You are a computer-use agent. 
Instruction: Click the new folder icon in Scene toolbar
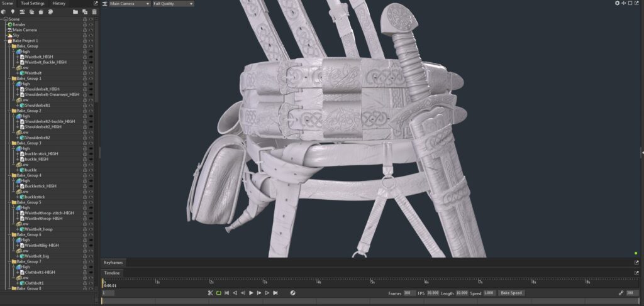click(75, 12)
